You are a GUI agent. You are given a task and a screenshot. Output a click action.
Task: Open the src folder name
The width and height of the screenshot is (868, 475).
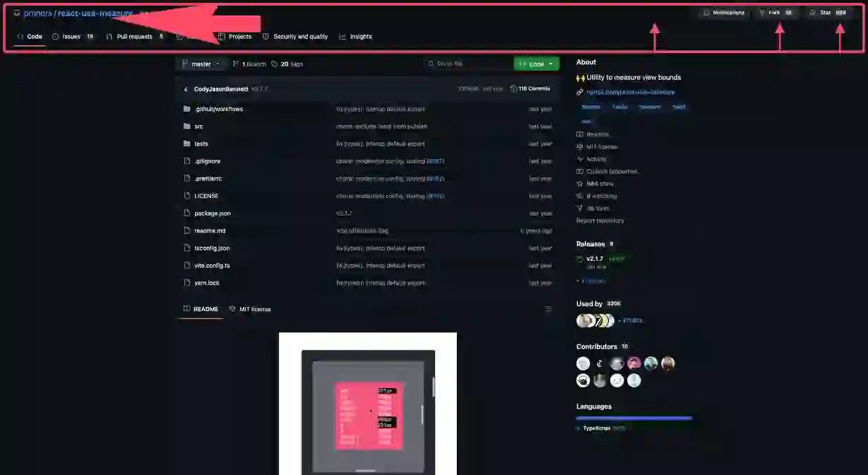pyautogui.click(x=198, y=127)
